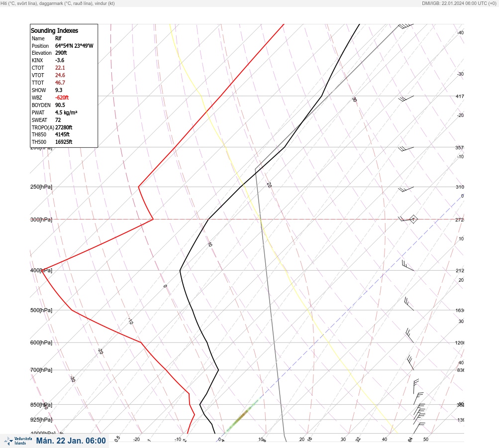The height and width of the screenshot is (448, 499).
Task: Click the wind barb at the 500 hPa level
Action: click(x=409, y=304)
